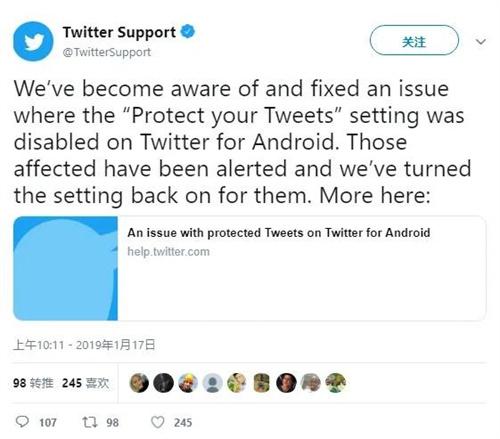Click the Twitter Support profile avatar
The height and width of the screenshot is (439, 500).
[33, 41]
